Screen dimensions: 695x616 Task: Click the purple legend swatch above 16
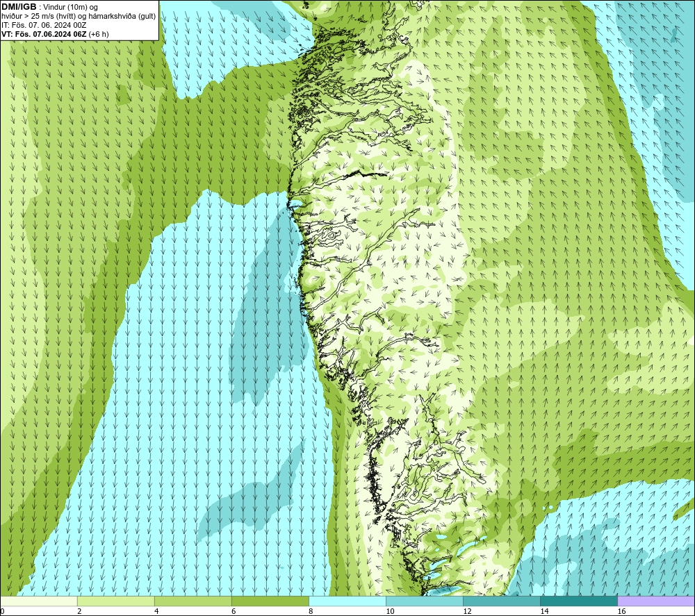tap(656, 601)
